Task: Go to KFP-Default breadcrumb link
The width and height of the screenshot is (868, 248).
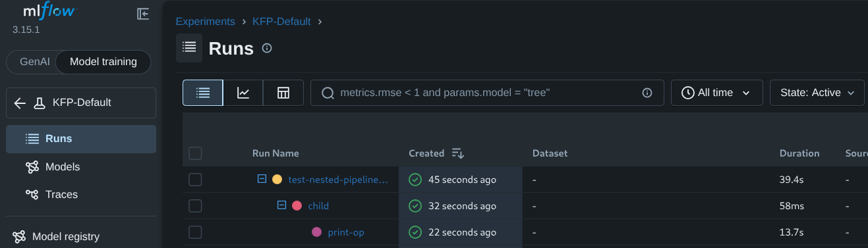Action: click(281, 21)
